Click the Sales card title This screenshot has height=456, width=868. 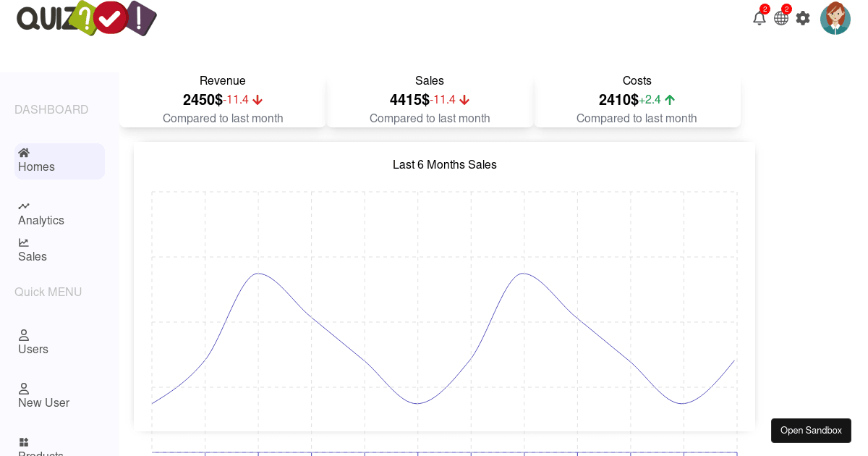(430, 81)
